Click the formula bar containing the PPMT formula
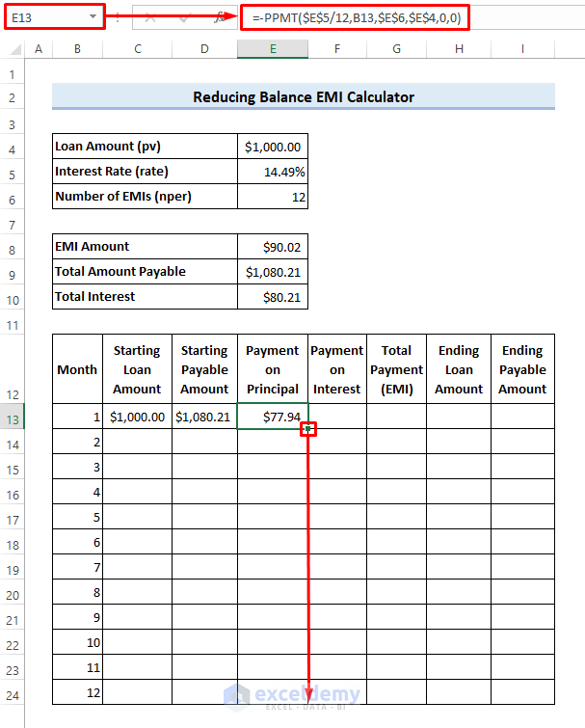 tap(355, 17)
